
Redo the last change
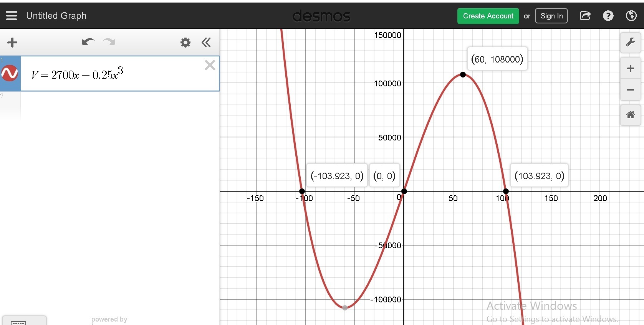(109, 42)
